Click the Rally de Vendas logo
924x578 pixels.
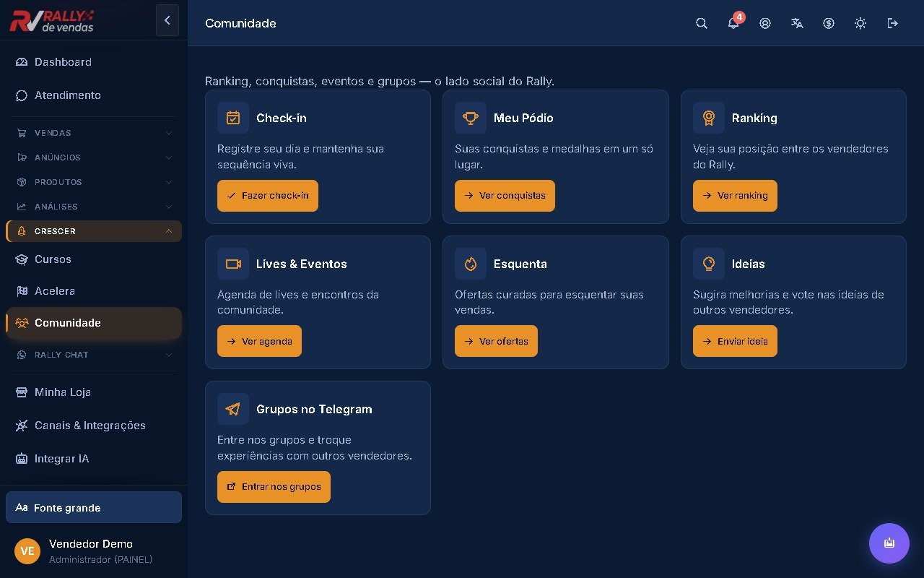52,20
